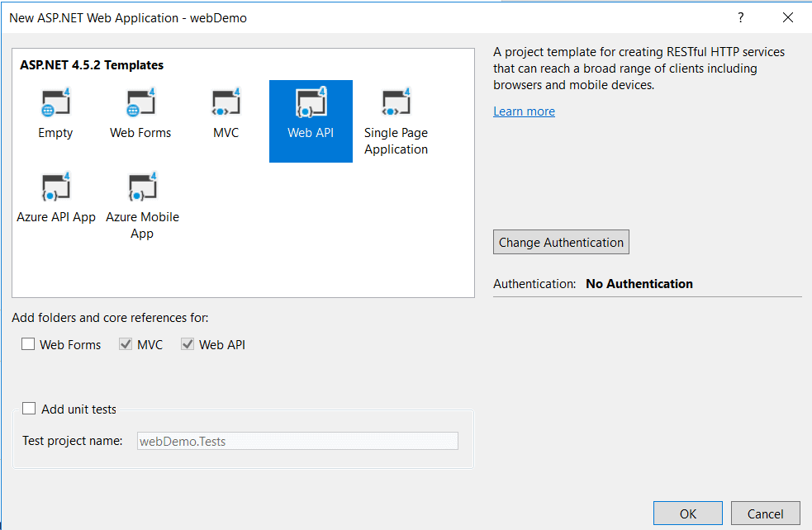The height and width of the screenshot is (530, 812).
Task: Open the Learn more link
Action: (x=524, y=111)
